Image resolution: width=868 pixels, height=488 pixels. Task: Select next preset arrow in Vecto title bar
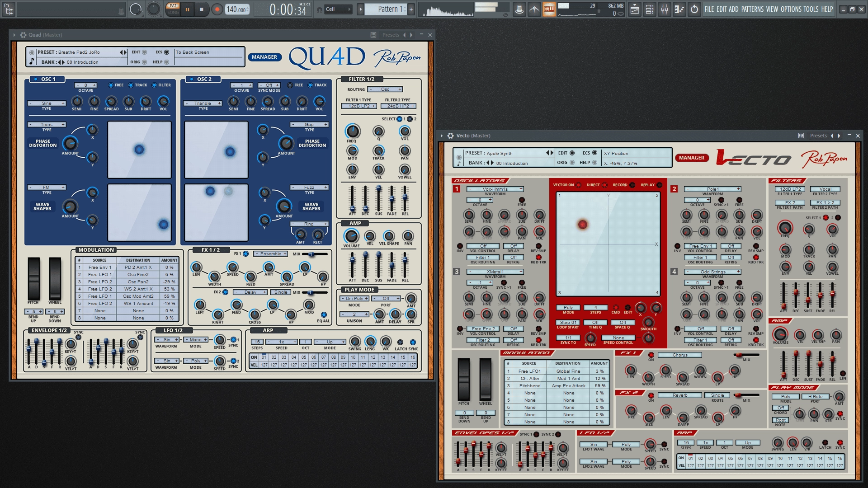[839, 136]
